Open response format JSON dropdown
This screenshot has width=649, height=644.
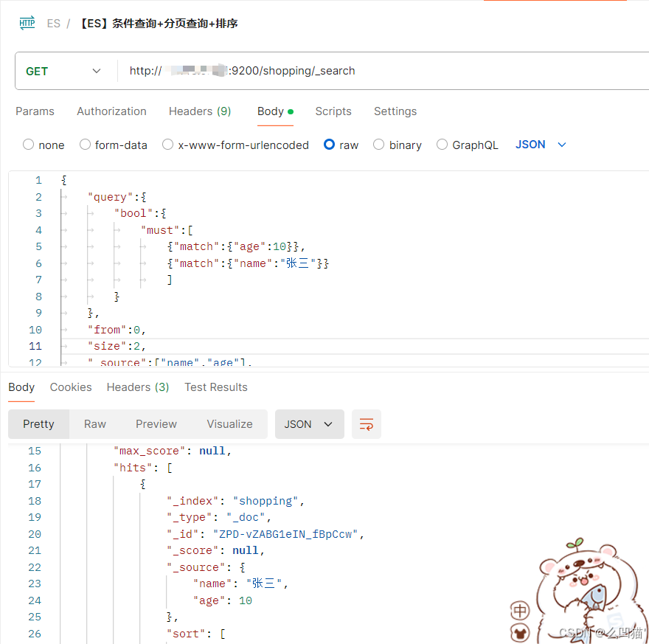pyautogui.click(x=309, y=424)
